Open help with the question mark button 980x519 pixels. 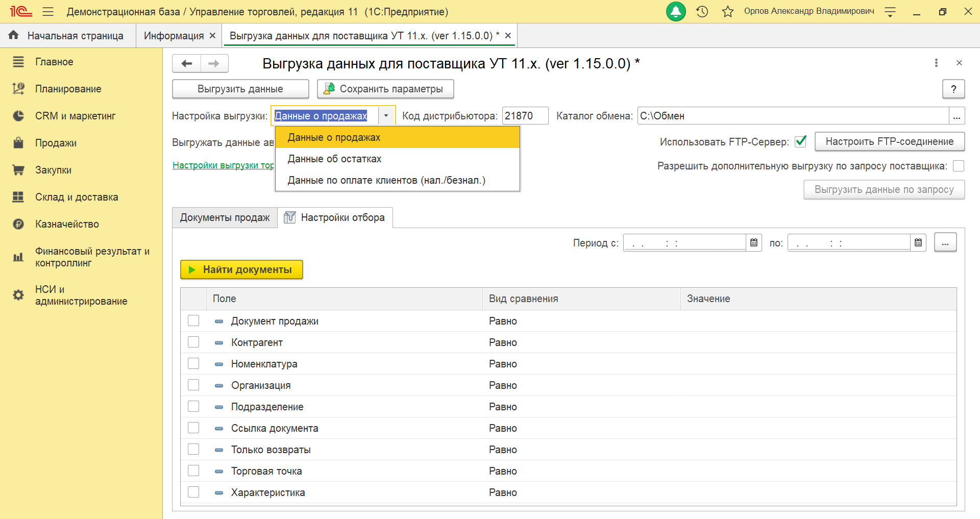point(953,89)
